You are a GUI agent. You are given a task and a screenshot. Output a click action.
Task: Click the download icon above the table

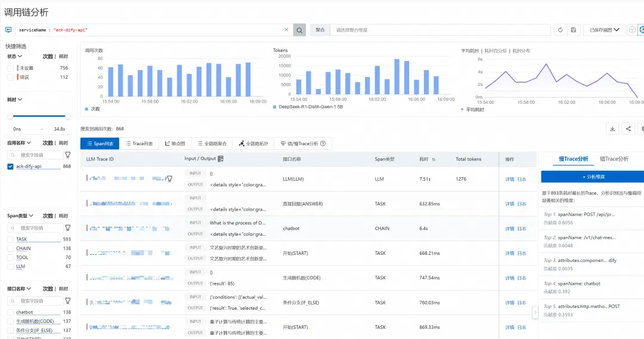pyautogui.click(x=612, y=128)
